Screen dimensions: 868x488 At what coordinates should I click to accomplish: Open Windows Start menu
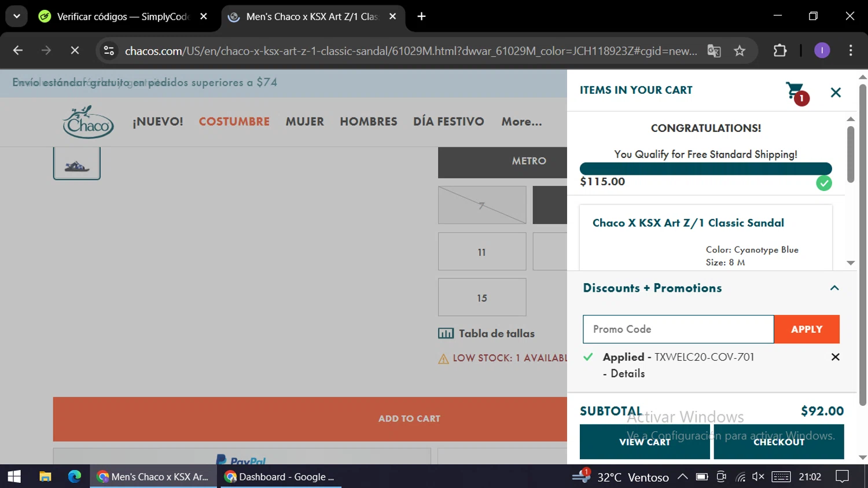click(14, 476)
